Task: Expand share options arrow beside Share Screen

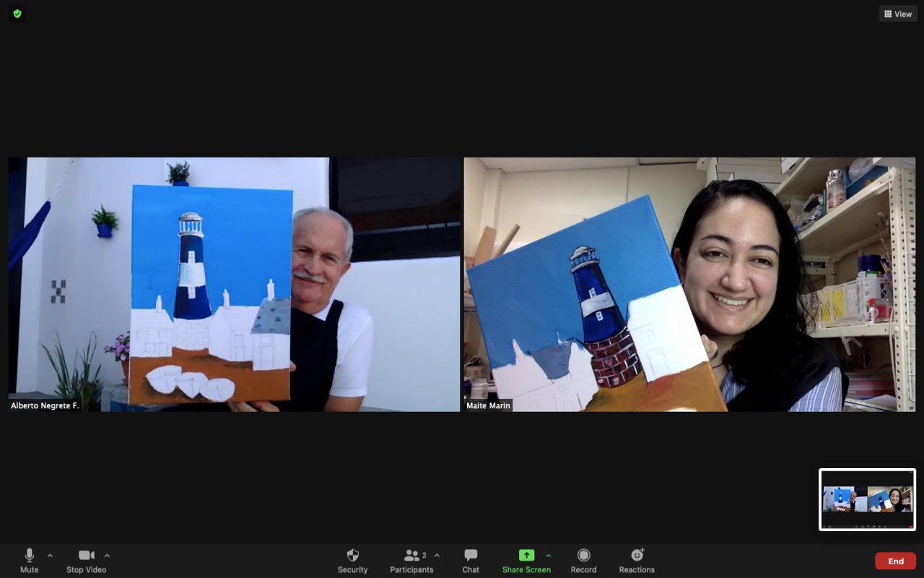Action: (549, 556)
